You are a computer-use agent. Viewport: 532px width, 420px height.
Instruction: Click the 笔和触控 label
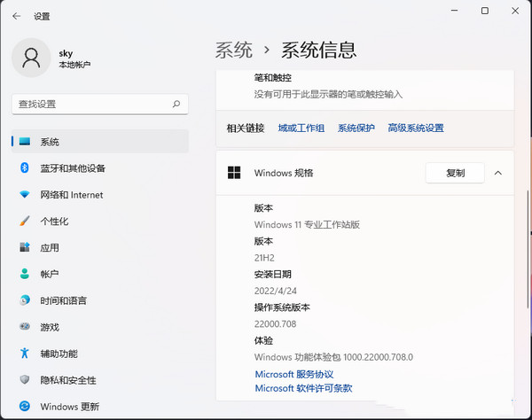(273, 78)
